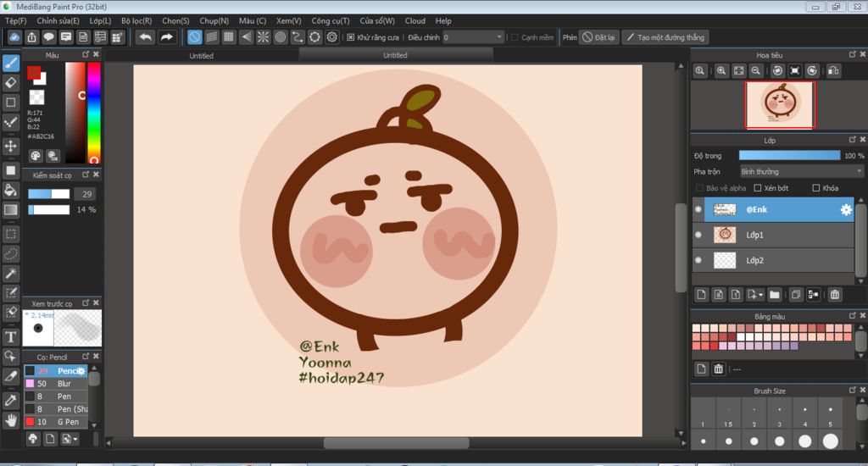Open the Chỉnh sửa(E) menu
Image resolution: width=868 pixels, height=466 pixels.
(58, 21)
